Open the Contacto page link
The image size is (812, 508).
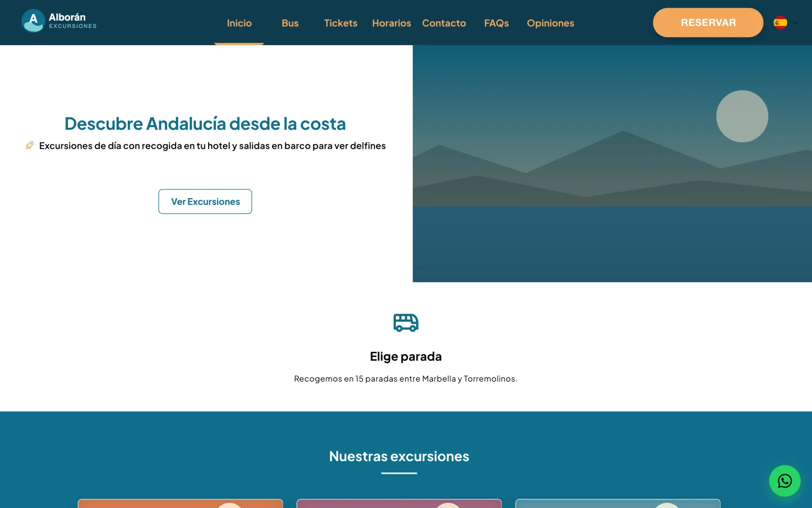pos(444,23)
